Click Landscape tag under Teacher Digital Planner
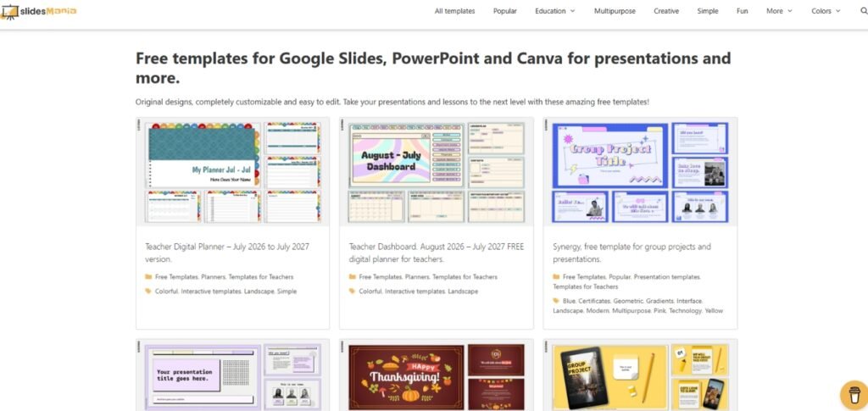Image resolution: width=868 pixels, height=411 pixels. click(x=259, y=291)
